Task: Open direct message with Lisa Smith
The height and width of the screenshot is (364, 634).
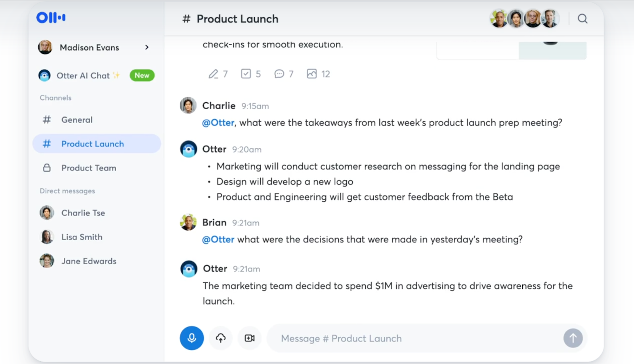Action: pos(97,237)
